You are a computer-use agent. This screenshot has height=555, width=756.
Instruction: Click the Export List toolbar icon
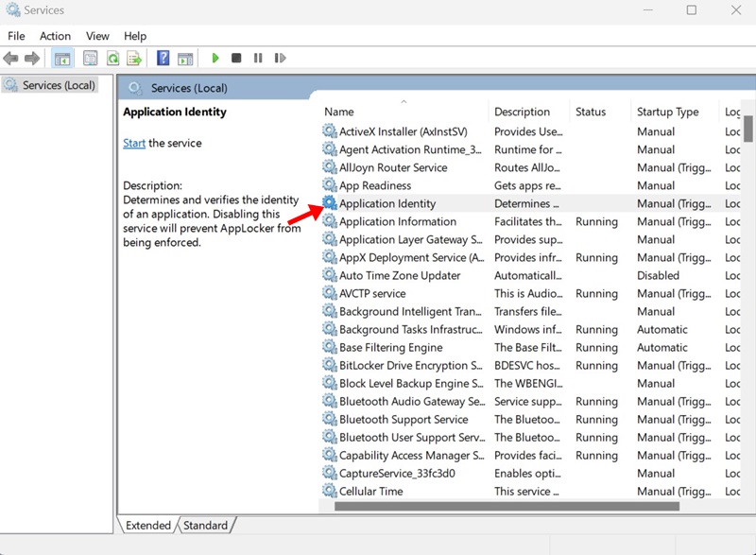pyautogui.click(x=134, y=59)
